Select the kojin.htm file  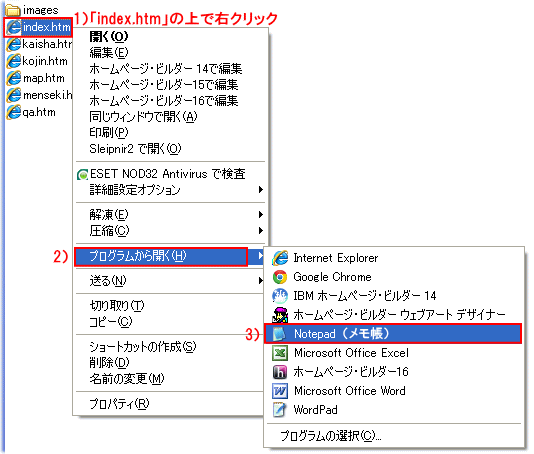tap(37, 61)
